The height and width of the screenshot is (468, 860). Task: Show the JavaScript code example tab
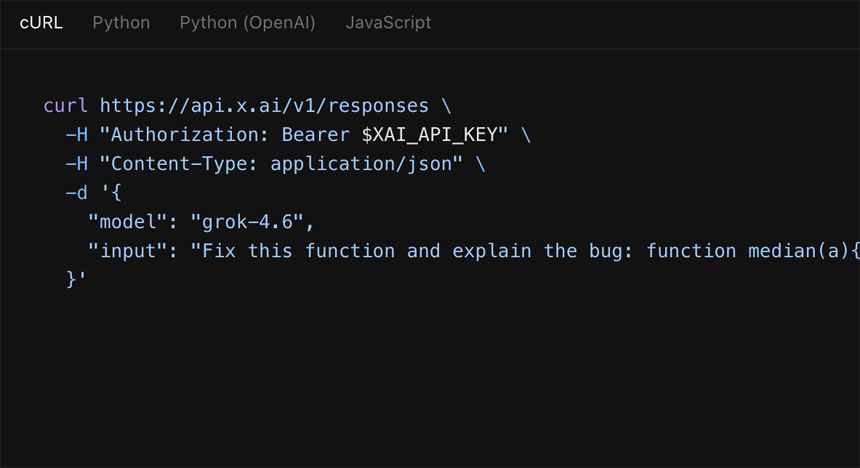[388, 22]
